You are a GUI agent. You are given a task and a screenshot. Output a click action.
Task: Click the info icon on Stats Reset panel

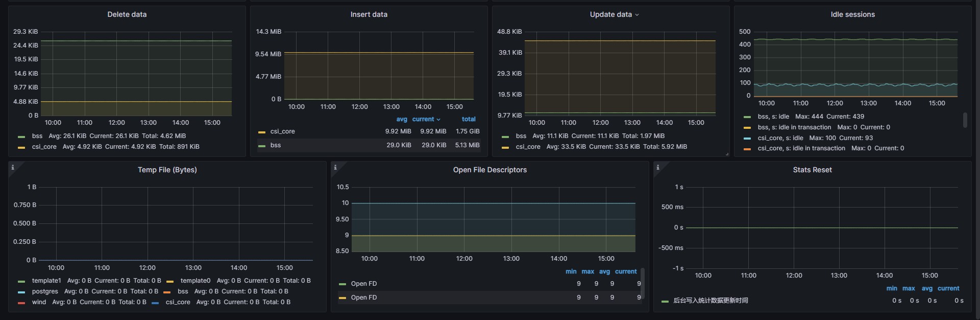point(658,167)
